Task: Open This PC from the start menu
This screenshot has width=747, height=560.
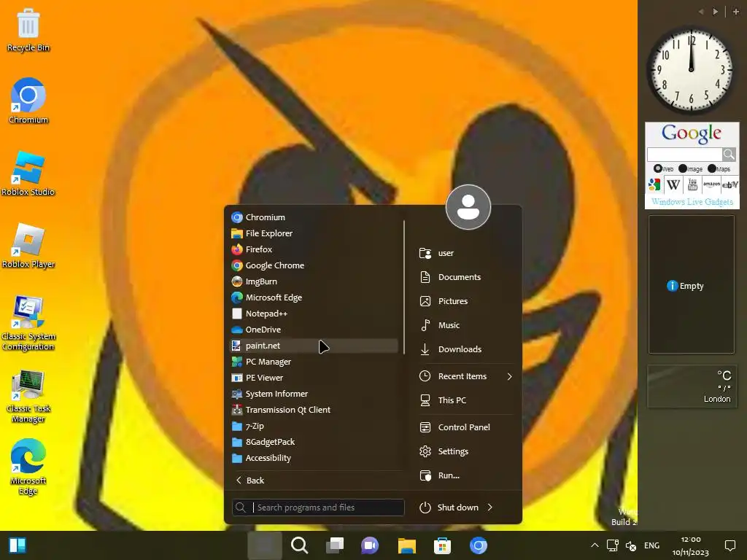Action: pos(465,400)
